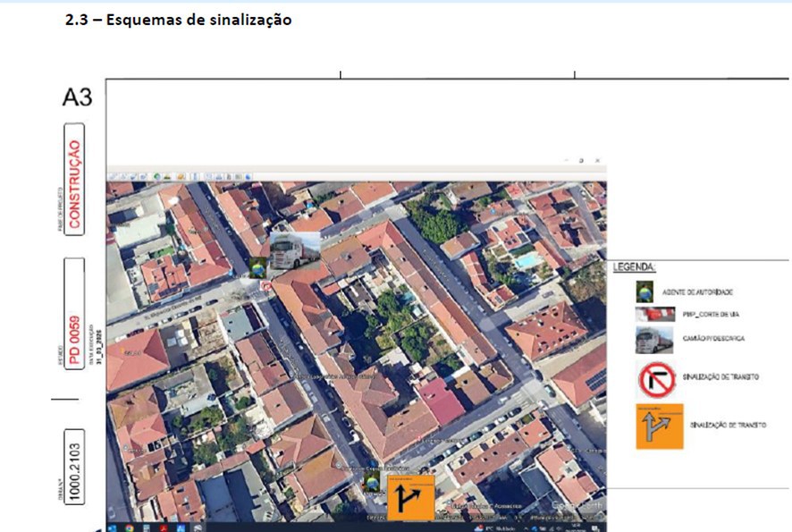This screenshot has height=532, width=792.
Task: Close the Google Earth window
Action: [597, 161]
